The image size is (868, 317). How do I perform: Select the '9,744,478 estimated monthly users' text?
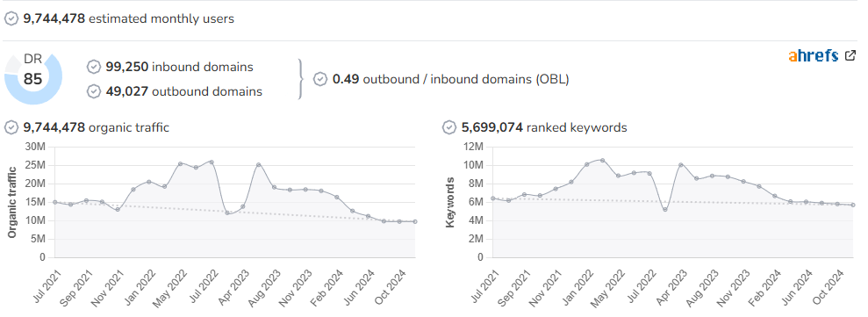(x=128, y=18)
